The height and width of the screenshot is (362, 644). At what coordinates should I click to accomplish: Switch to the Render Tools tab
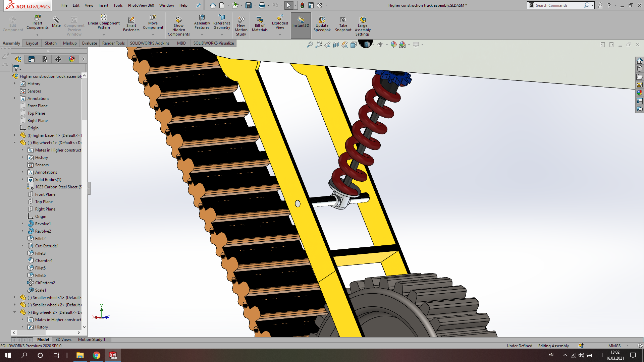pyautogui.click(x=113, y=43)
